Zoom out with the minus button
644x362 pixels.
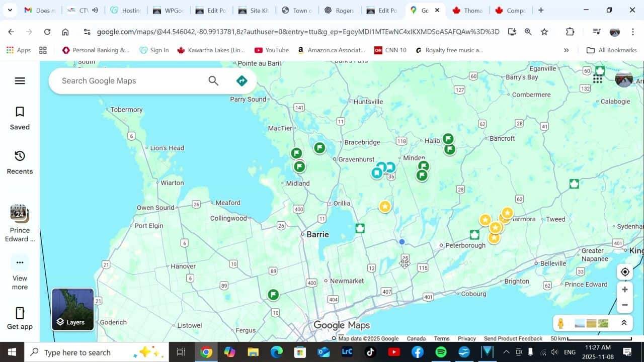625,305
